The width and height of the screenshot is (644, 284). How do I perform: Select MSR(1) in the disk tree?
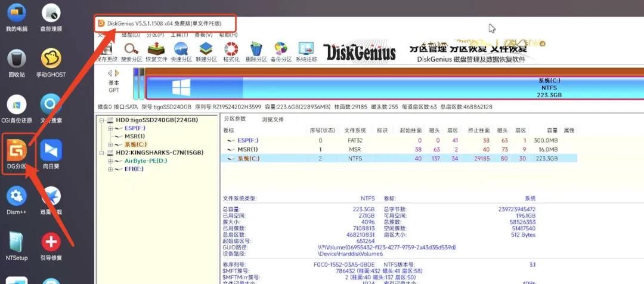click(135, 137)
